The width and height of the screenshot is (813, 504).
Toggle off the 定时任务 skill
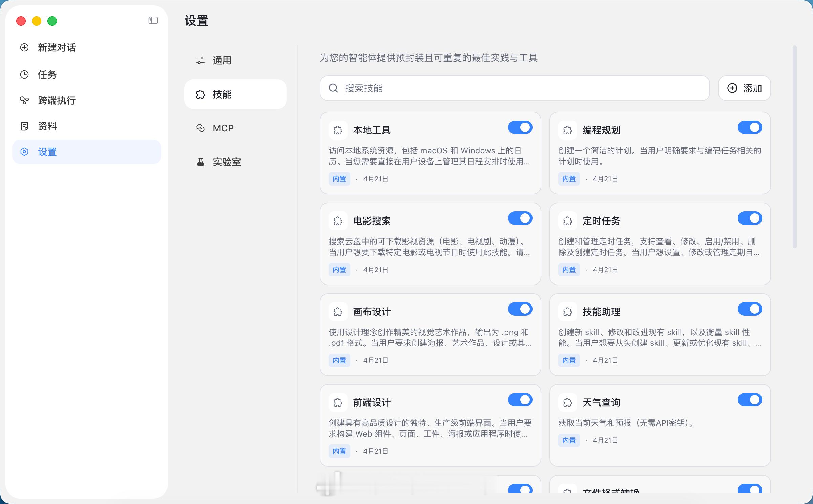pos(750,218)
